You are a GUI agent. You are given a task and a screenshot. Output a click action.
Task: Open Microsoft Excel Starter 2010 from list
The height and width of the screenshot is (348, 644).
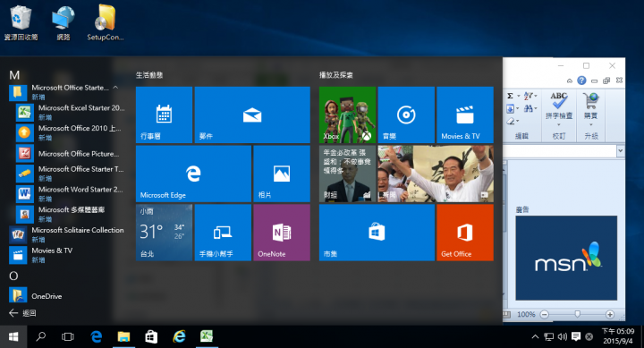(x=70, y=112)
